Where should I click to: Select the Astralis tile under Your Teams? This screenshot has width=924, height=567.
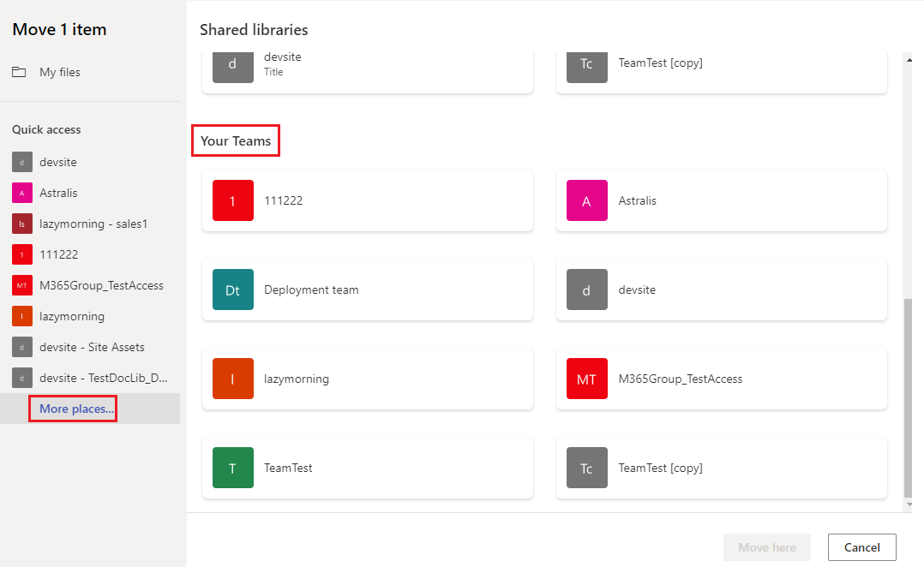722,200
